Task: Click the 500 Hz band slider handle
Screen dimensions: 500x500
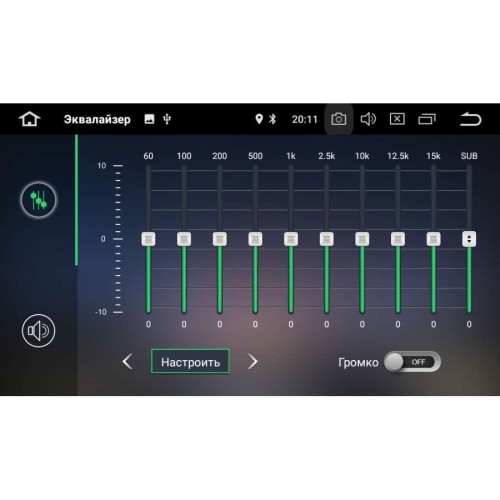Action: tap(255, 239)
